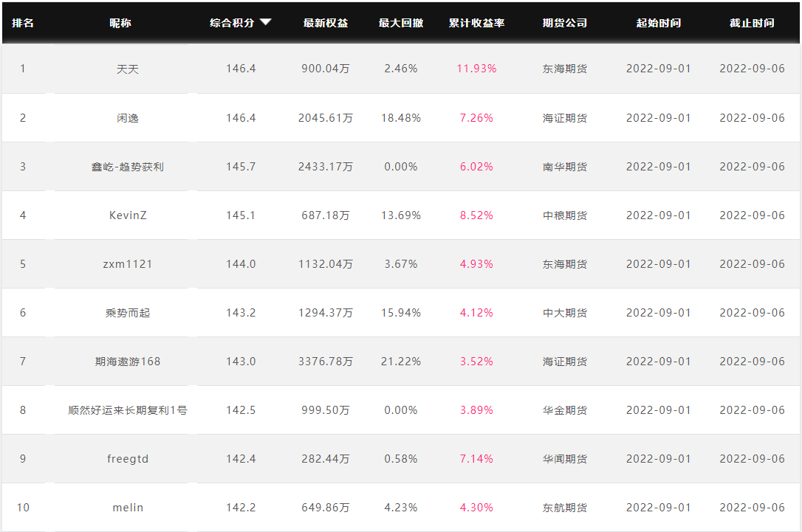Select nickname melin
This screenshot has width=802, height=532.
tap(128, 508)
